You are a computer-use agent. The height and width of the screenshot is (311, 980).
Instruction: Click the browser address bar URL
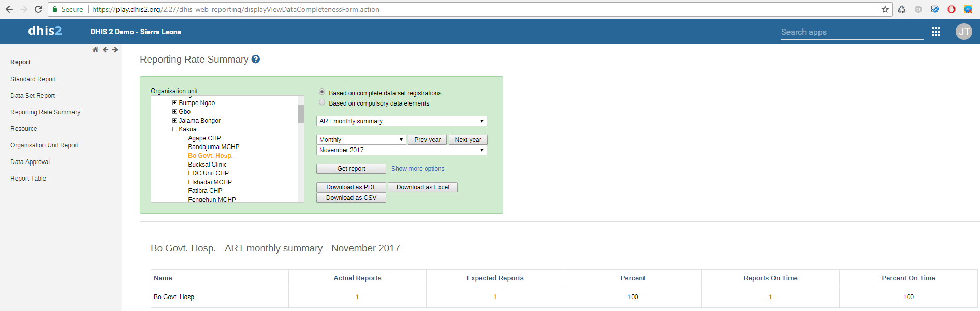(236, 9)
